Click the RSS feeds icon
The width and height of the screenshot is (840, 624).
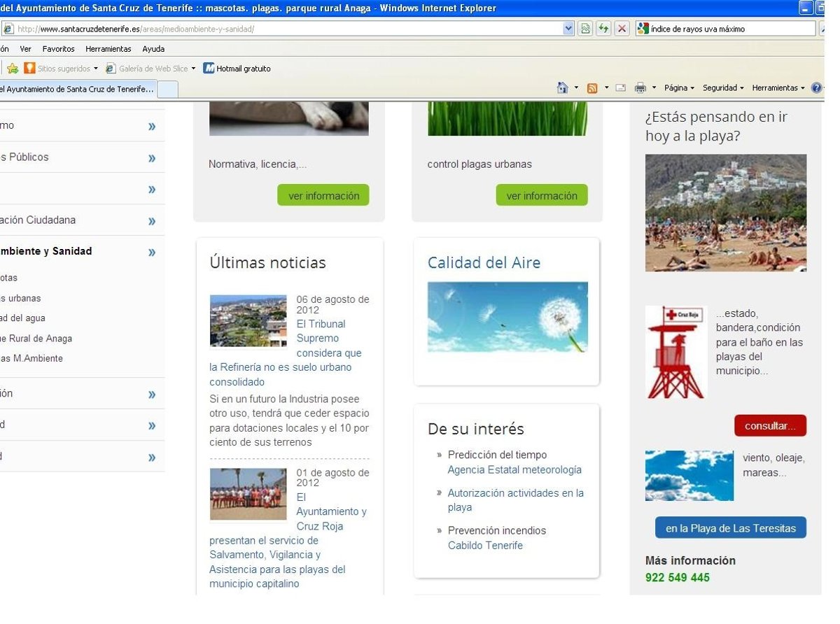[592, 88]
